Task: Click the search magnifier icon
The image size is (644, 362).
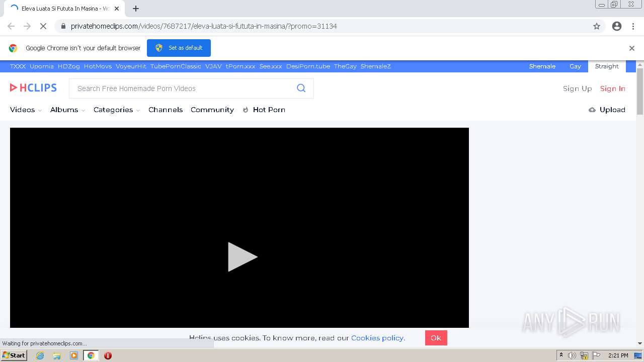Action: tap(301, 88)
